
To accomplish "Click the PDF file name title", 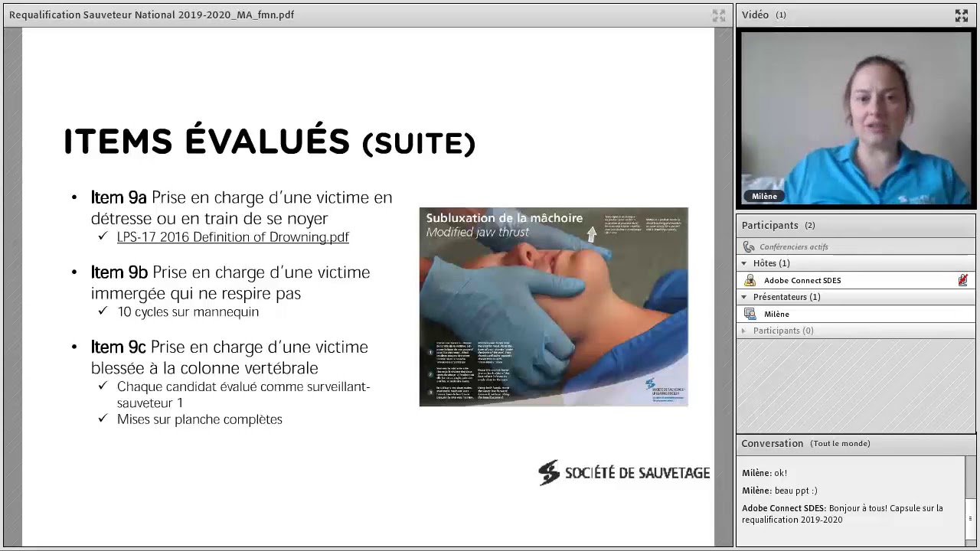I will point(152,15).
